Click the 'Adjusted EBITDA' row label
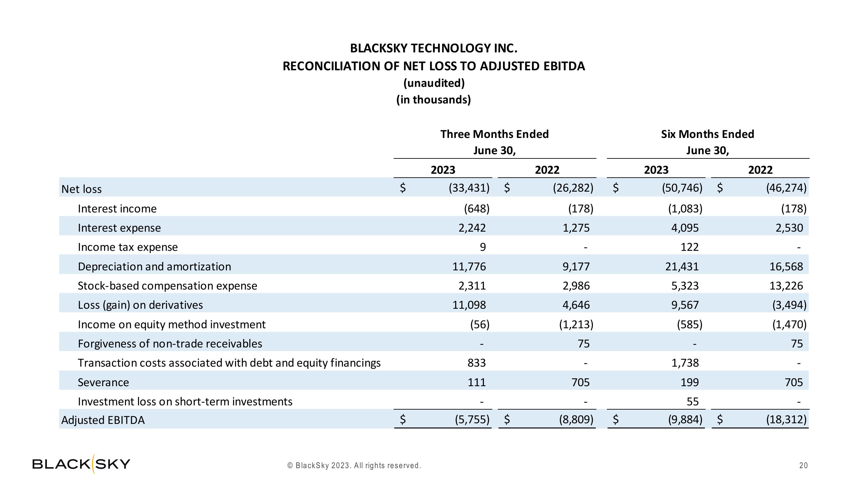This screenshot has width=868, height=488. point(103,420)
